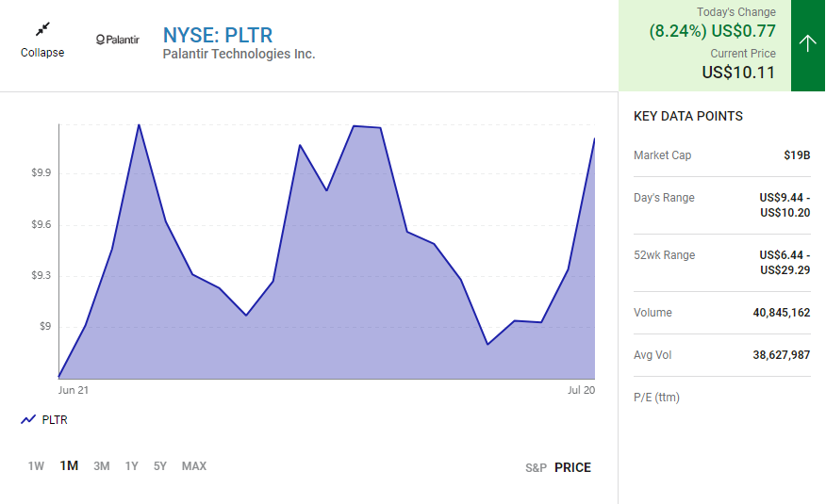This screenshot has height=504, width=826.
Task: Open the NYSE: PLTR ticker link
Action: tap(218, 35)
